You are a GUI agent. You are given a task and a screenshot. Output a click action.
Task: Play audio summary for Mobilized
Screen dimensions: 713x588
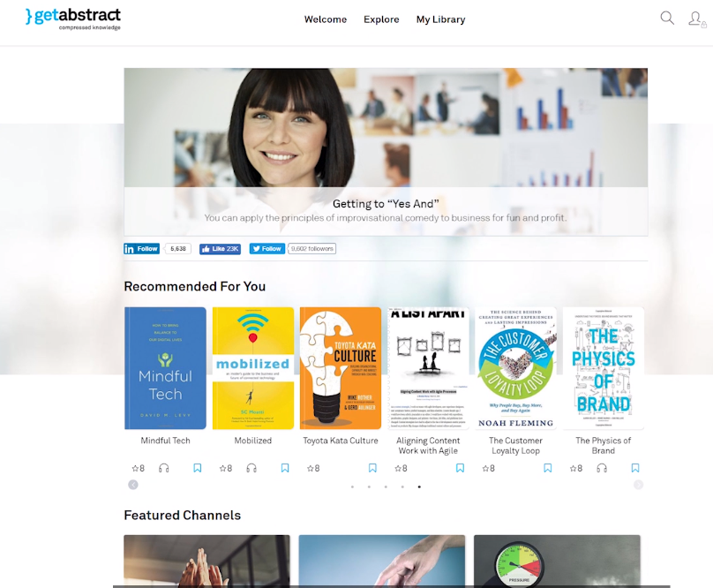251,468
